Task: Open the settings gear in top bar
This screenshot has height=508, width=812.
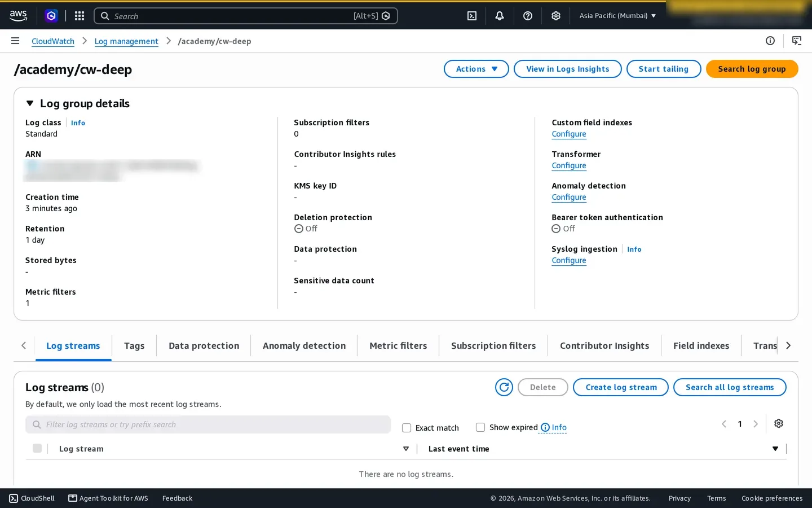Action: (x=556, y=16)
